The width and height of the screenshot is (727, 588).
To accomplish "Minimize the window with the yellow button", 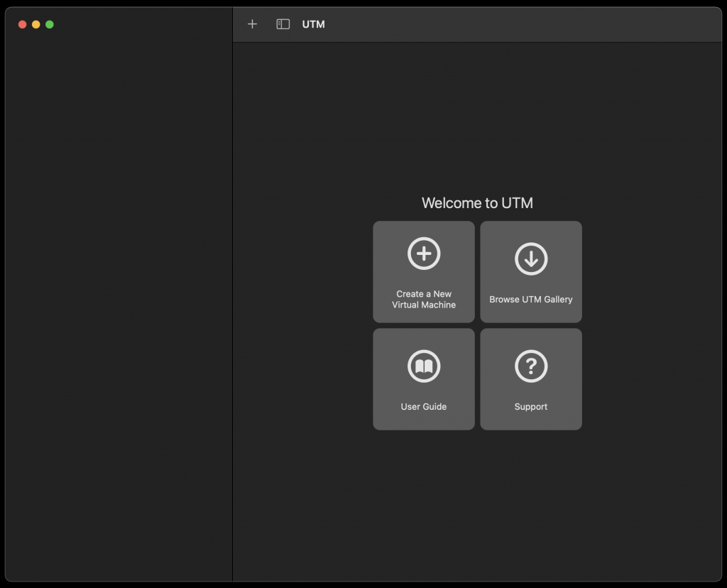I will [36, 24].
